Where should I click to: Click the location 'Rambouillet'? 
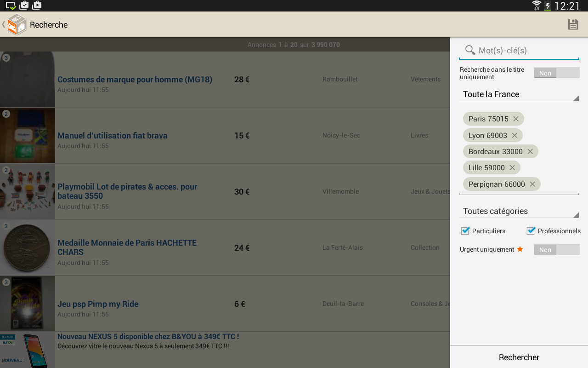340,79
